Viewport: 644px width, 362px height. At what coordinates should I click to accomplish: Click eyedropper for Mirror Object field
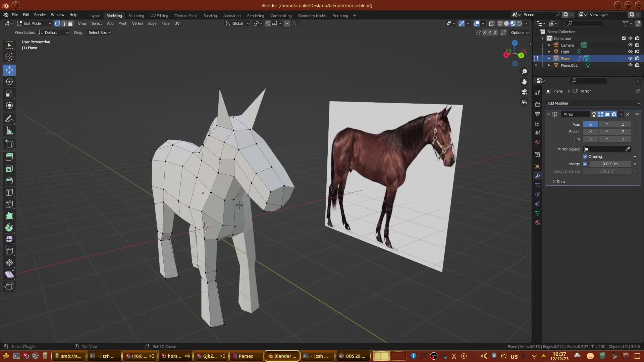point(628,149)
